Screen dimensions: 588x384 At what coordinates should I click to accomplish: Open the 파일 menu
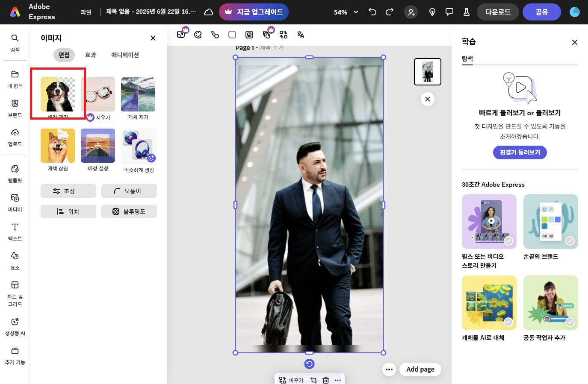pos(86,12)
